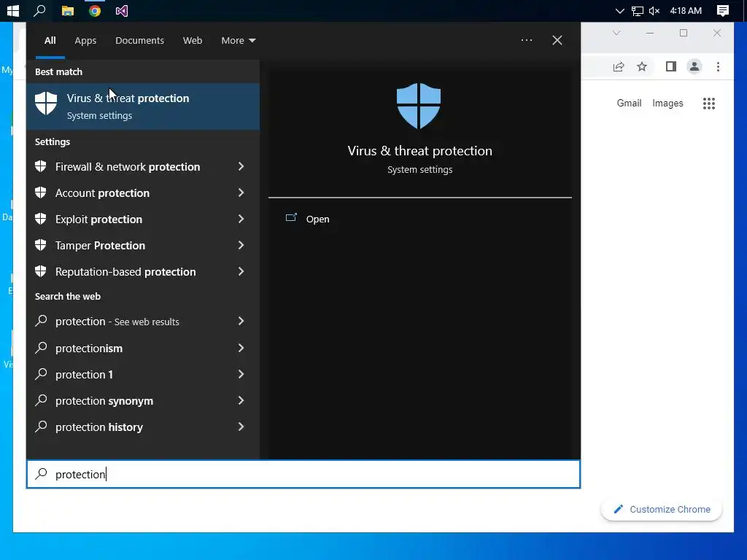Open Visual Studio from the taskbar
747x560 pixels.
pyautogui.click(x=122, y=11)
